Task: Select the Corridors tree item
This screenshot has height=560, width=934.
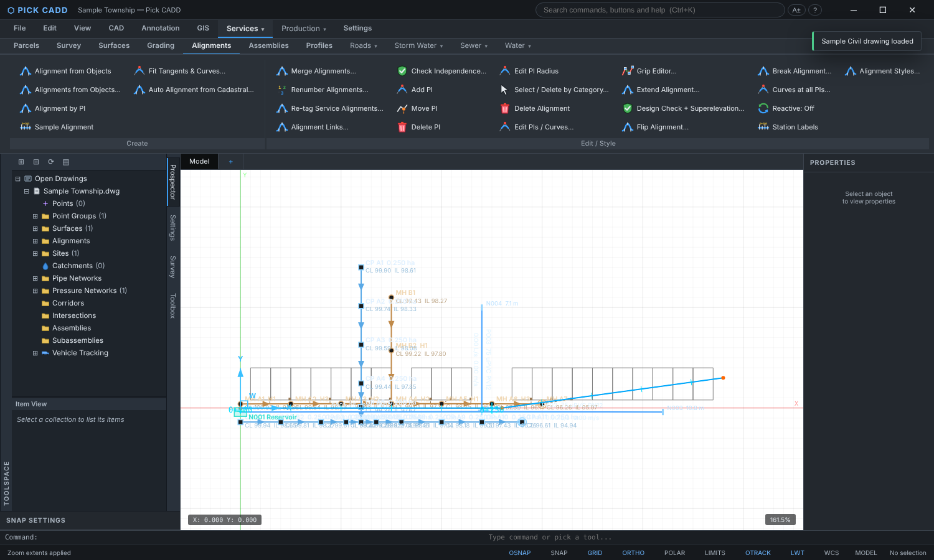Action: coord(68,303)
